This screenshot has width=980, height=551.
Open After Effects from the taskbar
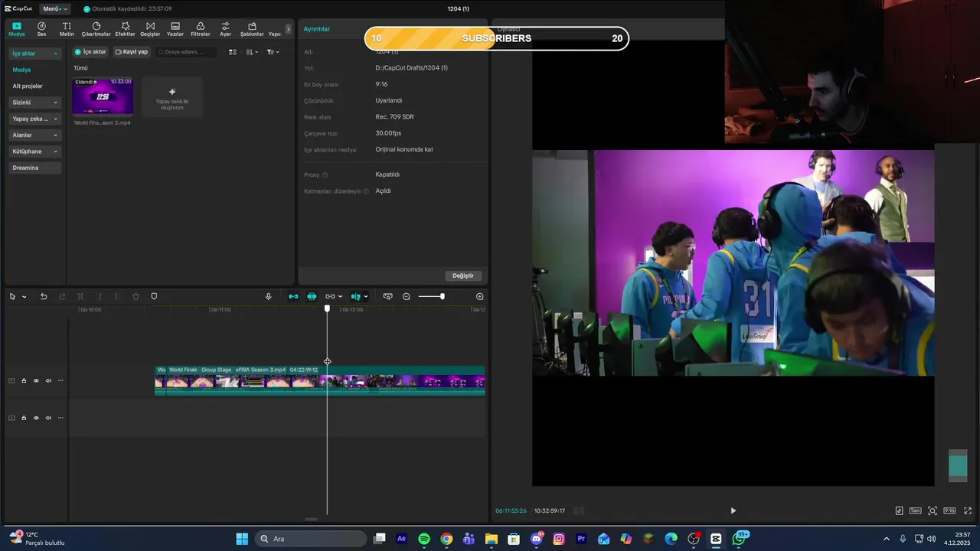[401, 539]
